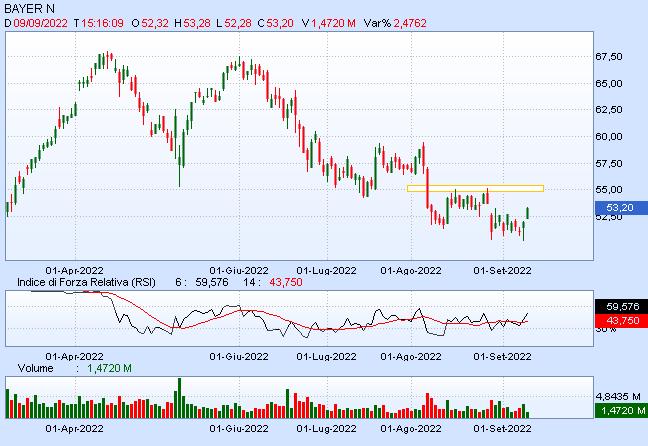This screenshot has width=648, height=446.
Task: Click the tallest green volume bar
Action: (x=179, y=398)
